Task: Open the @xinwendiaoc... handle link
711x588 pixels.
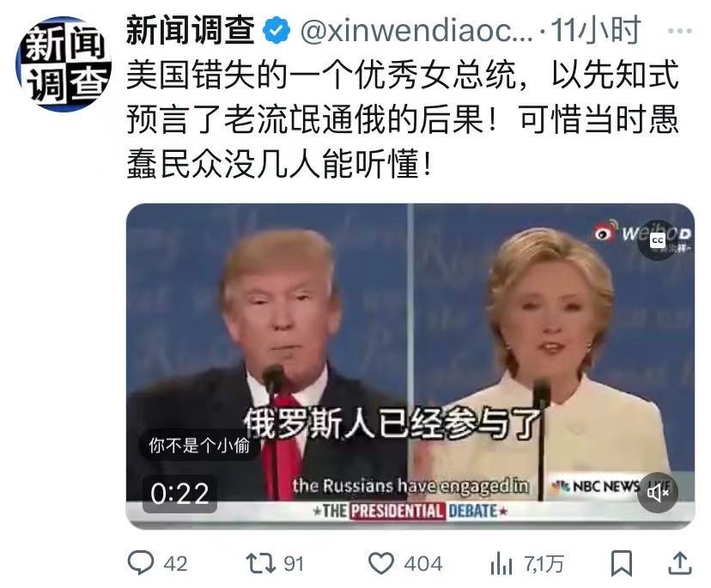Action: pyautogui.click(x=417, y=31)
